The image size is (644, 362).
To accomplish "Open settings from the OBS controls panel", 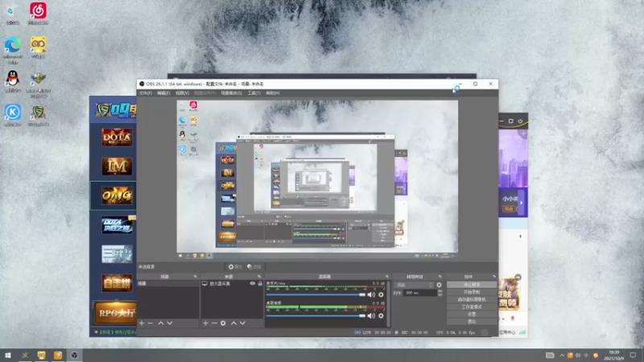I will click(472, 314).
